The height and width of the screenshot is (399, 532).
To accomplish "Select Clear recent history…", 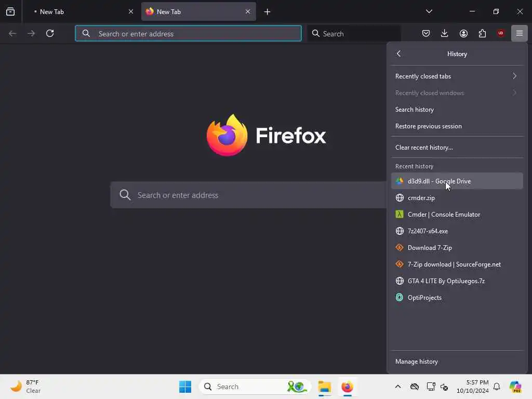I will (x=457, y=148).
